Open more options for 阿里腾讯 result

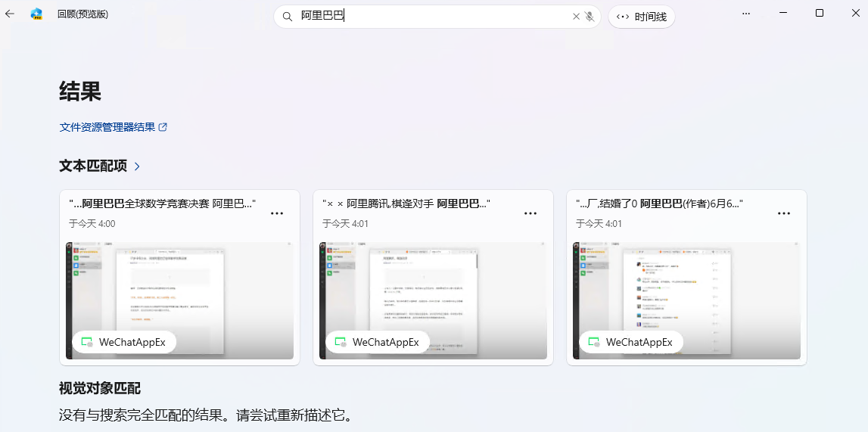tap(530, 213)
